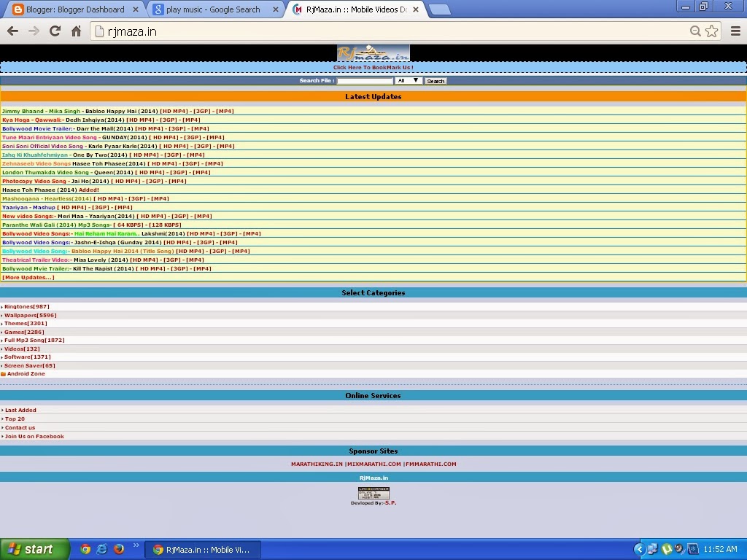Click the uTorrent tray icon
The width and height of the screenshot is (747, 560).
pos(667,549)
